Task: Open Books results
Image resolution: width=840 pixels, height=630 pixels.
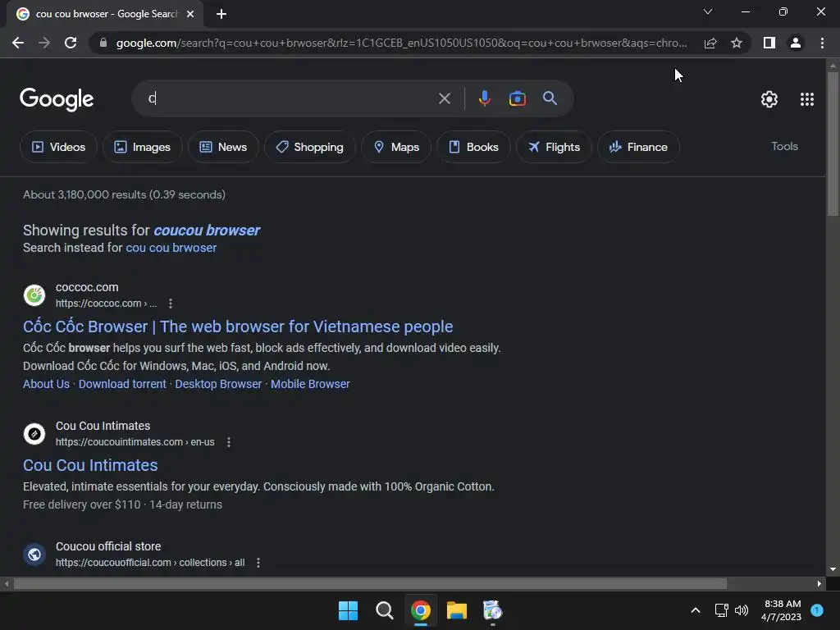Action: coord(473,147)
